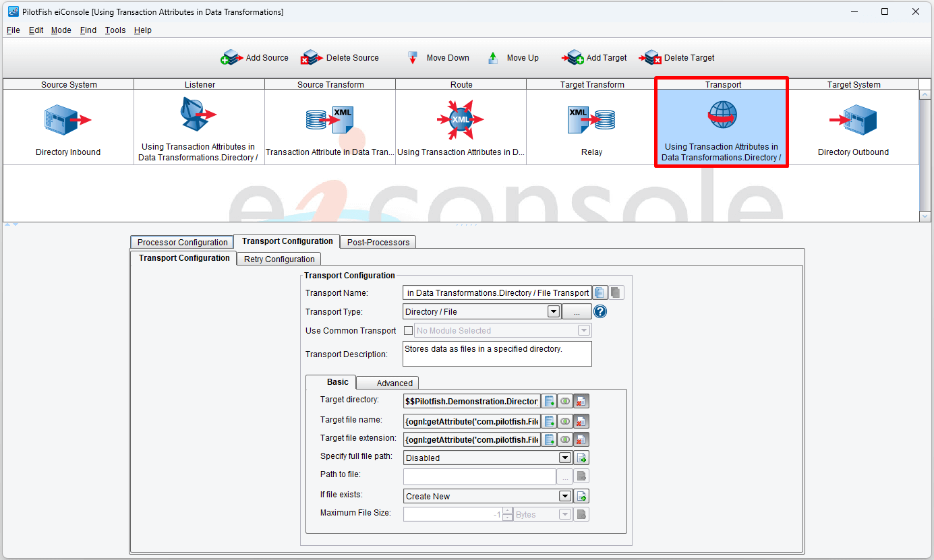
Task: Clear the Target directory value with red-x icon
Action: (581, 401)
